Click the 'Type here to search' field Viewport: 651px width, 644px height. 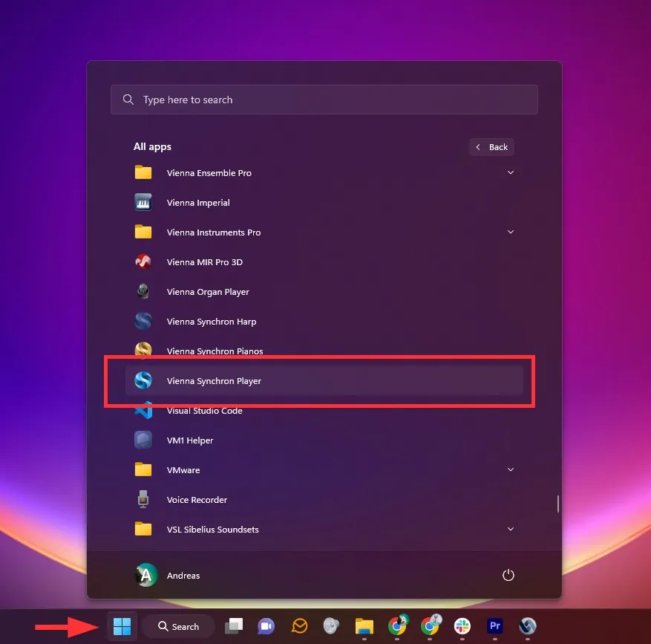[x=324, y=100]
